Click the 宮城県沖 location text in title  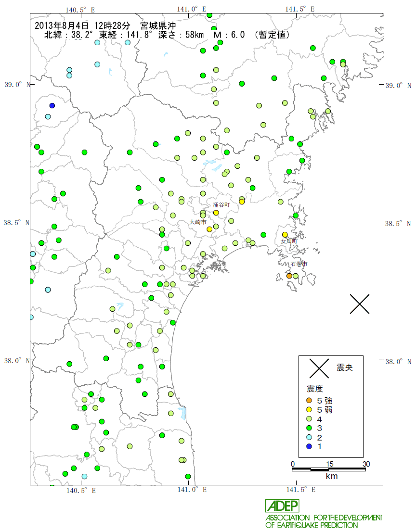click(x=158, y=25)
